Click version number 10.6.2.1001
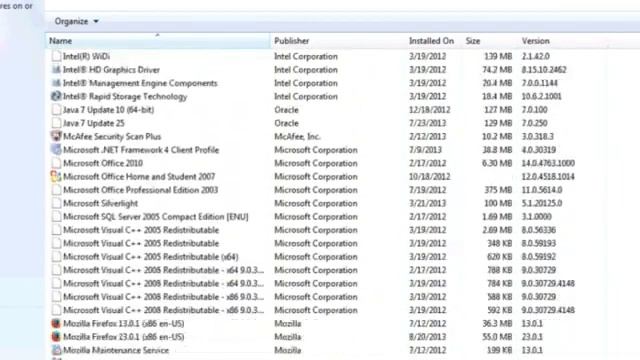640x360 pixels. click(x=541, y=97)
